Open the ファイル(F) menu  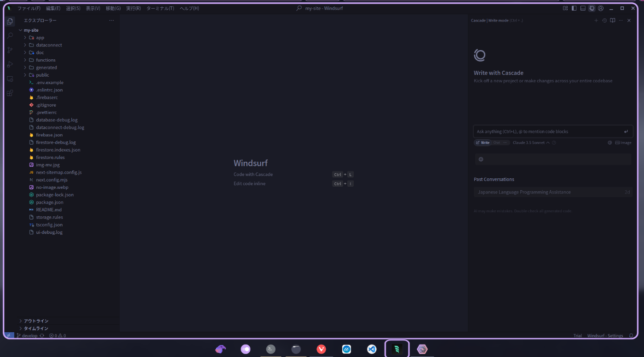coord(29,8)
